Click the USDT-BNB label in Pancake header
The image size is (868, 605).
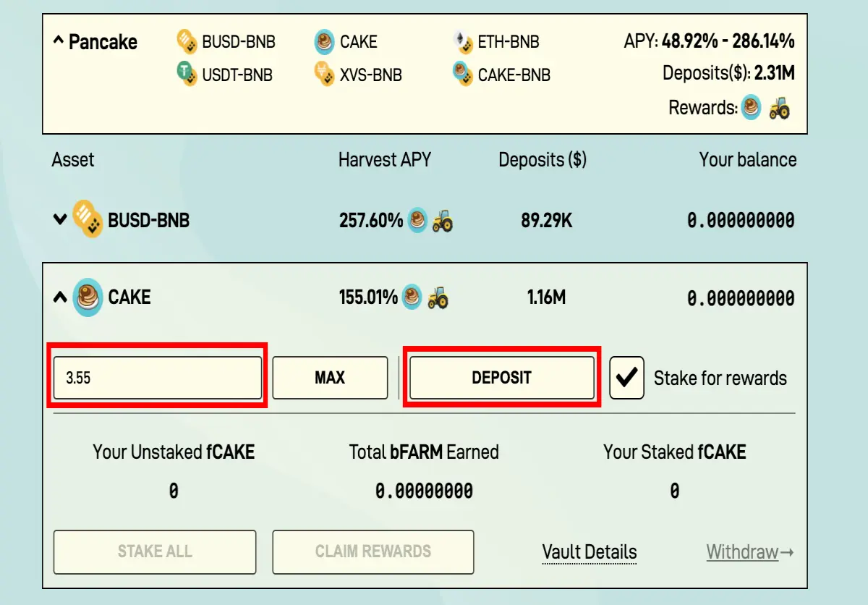(237, 75)
